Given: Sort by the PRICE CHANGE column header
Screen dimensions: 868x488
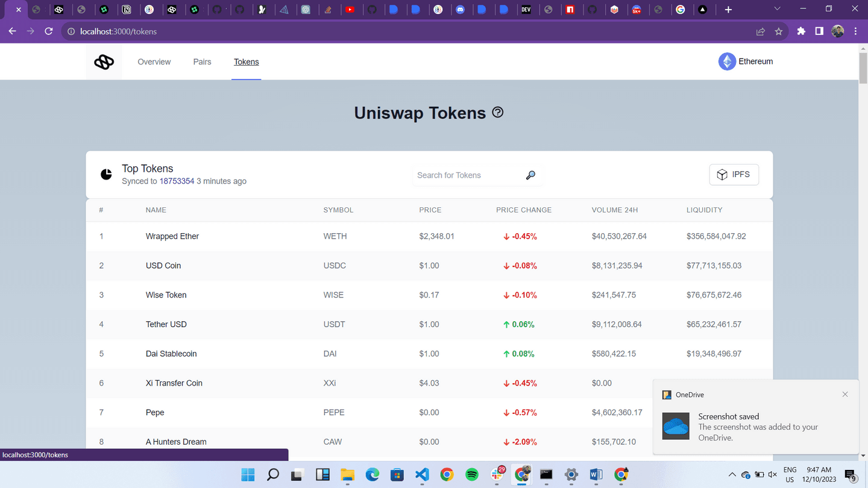Looking at the screenshot, I should coord(524,210).
